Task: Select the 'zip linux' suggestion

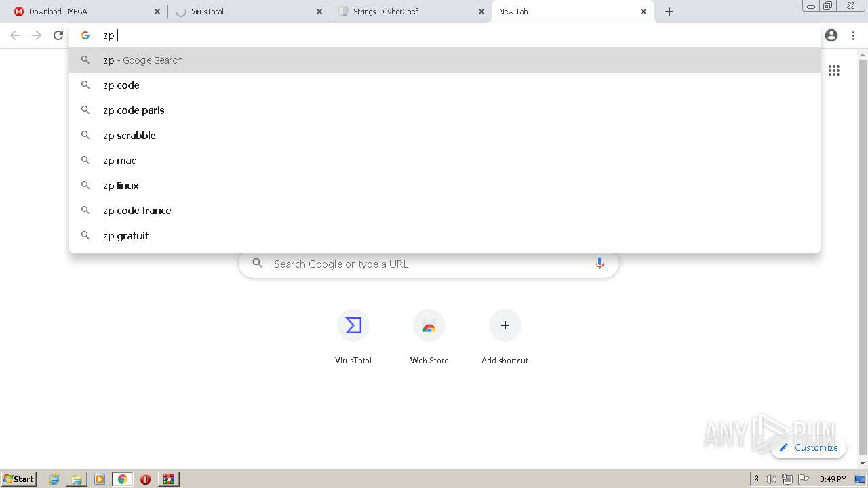Action: (445, 186)
